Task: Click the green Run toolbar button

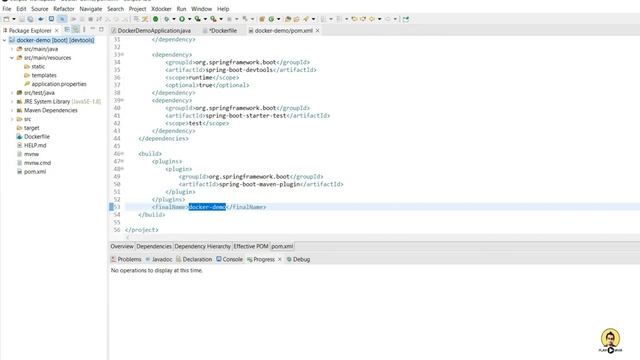Action: (182, 19)
